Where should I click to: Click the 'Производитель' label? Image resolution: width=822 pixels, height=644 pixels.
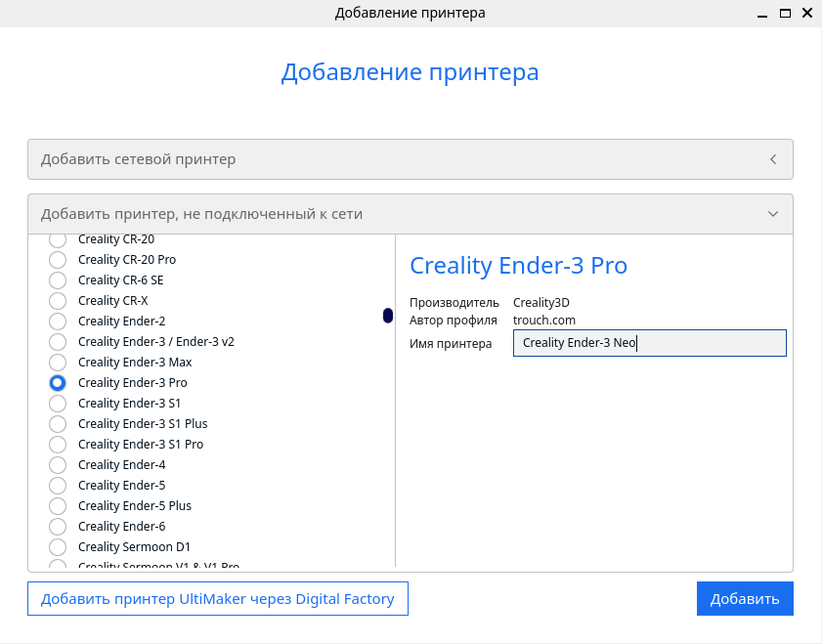(454, 303)
